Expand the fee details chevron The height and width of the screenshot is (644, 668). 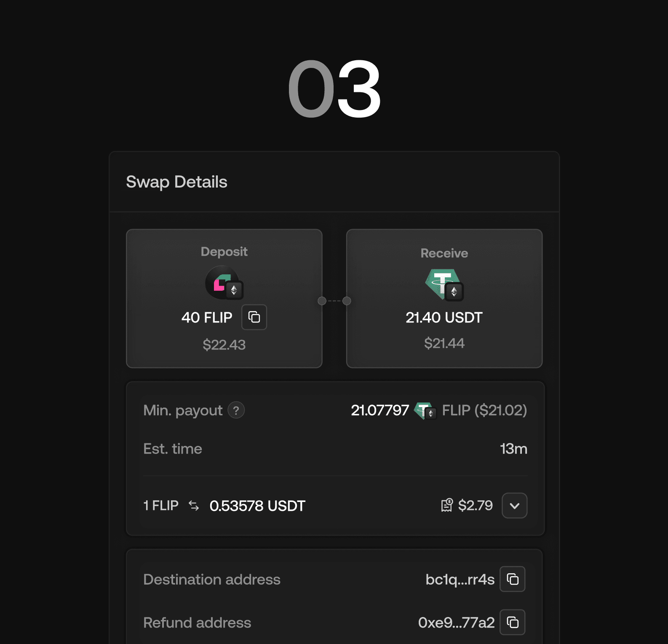point(515,505)
